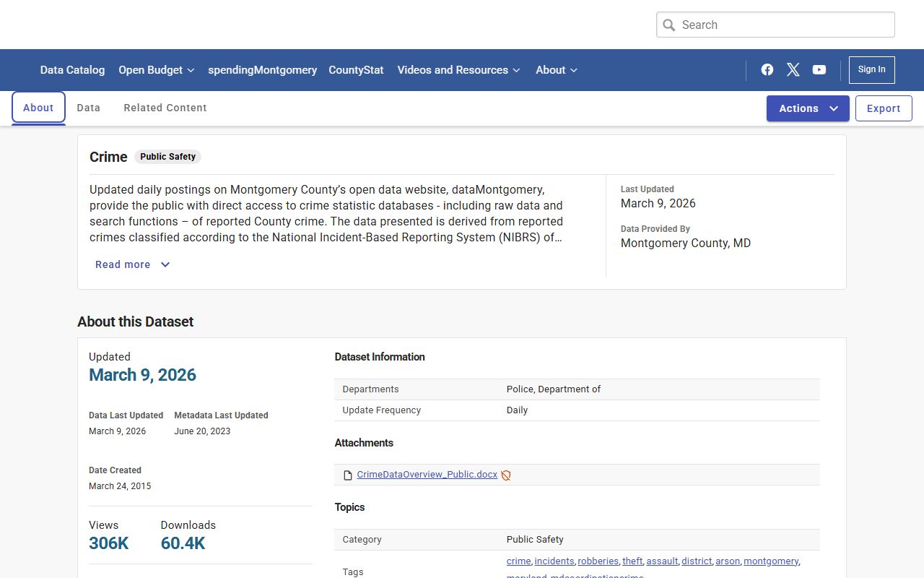Expand description with Read more
924x578 pixels.
[x=133, y=264]
